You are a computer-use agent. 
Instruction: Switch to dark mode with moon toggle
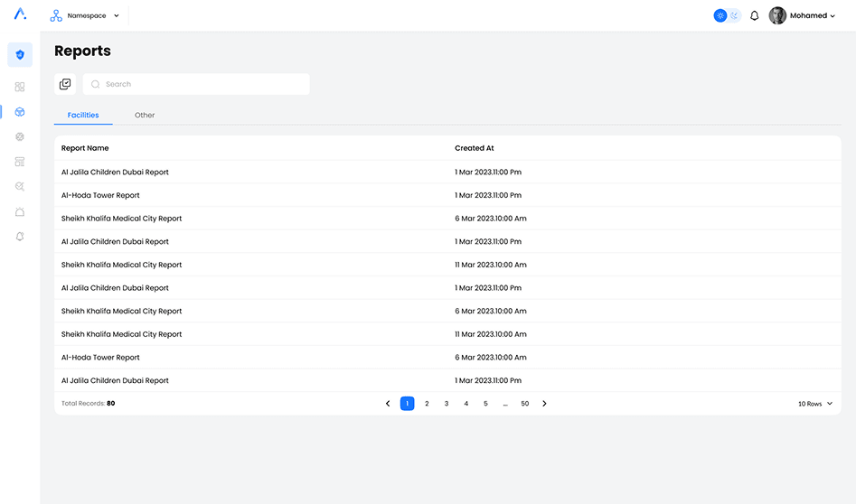click(x=734, y=15)
